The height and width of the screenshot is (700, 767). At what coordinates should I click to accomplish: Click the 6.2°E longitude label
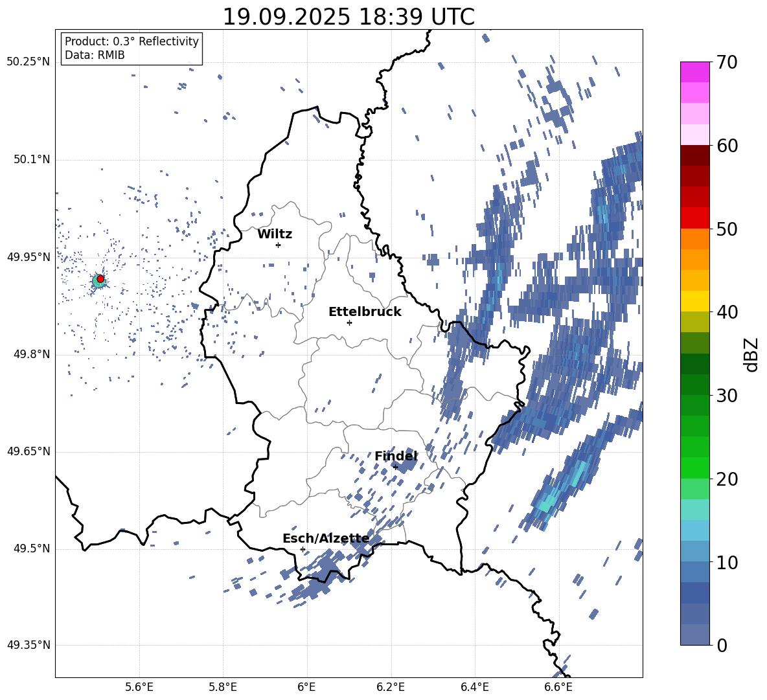coord(391,687)
